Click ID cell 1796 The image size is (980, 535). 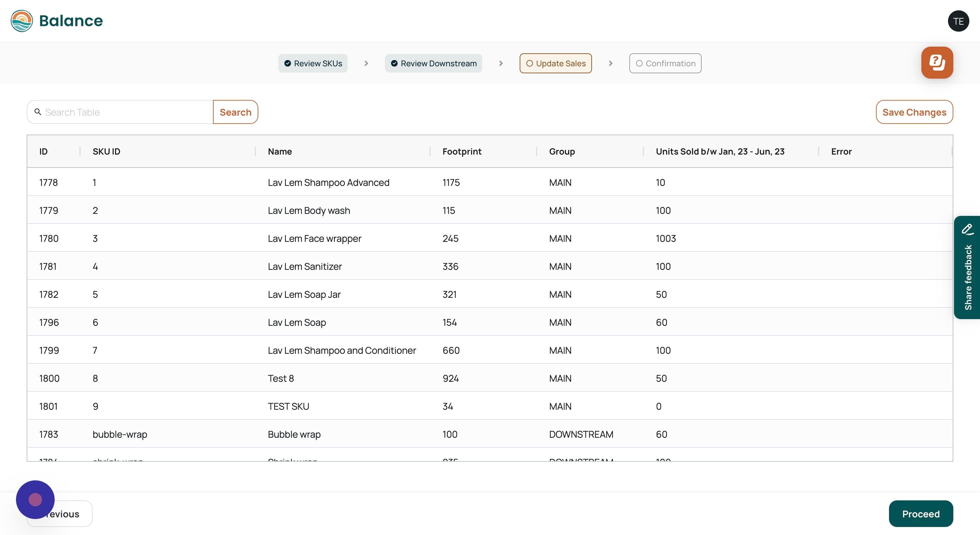point(49,322)
